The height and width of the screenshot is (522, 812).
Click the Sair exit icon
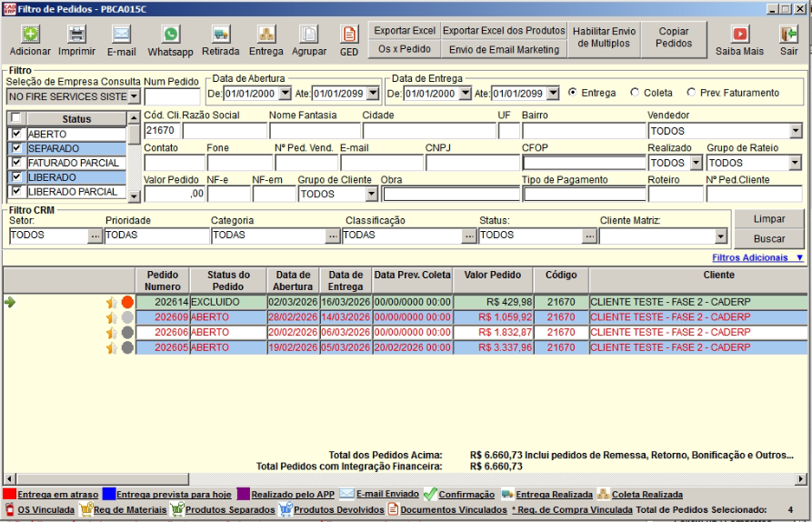pos(788,35)
